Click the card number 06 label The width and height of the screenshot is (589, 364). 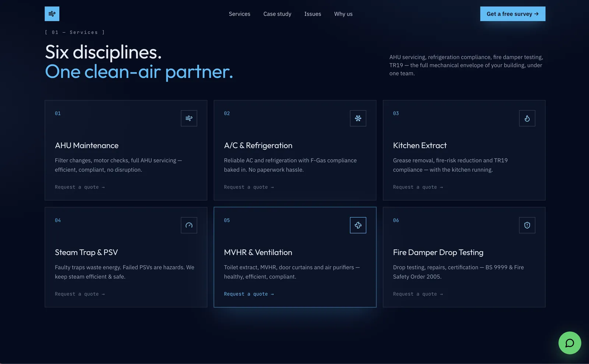396,220
